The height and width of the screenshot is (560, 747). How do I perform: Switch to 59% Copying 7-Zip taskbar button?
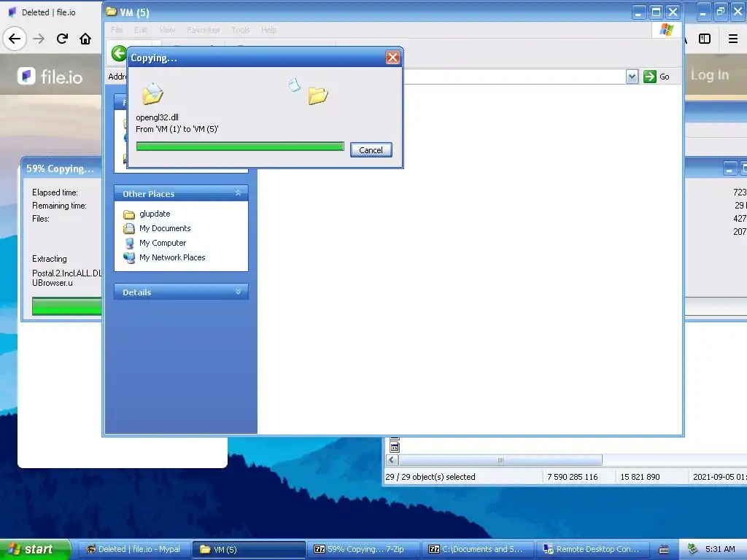click(363, 549)
